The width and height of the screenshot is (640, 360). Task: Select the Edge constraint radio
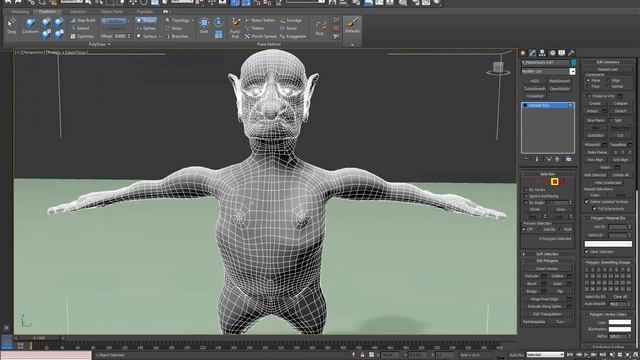609,80
